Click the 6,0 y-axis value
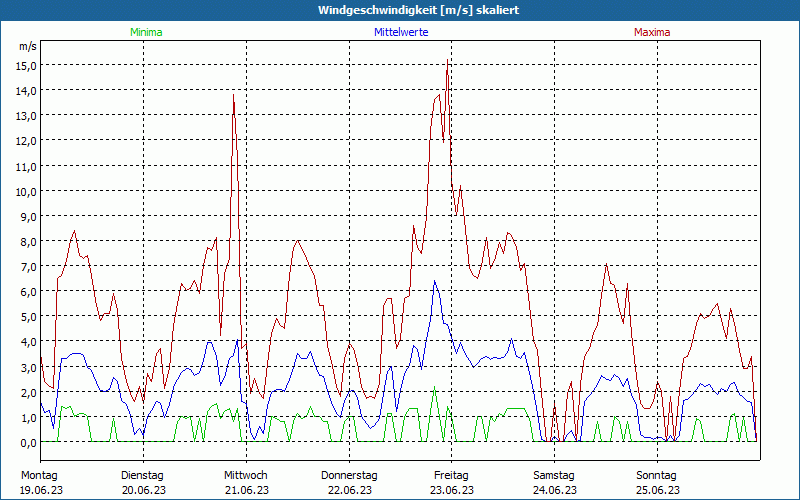Viewport: 800px width, 500px height. [28, 292]
